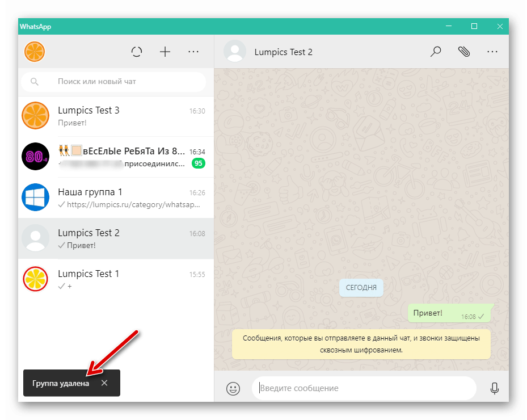This screenshot has width=527, height=420.
Task: Open the attachment paperclip in the chat header
Action: pyautogui.click(x=464, y=52)
